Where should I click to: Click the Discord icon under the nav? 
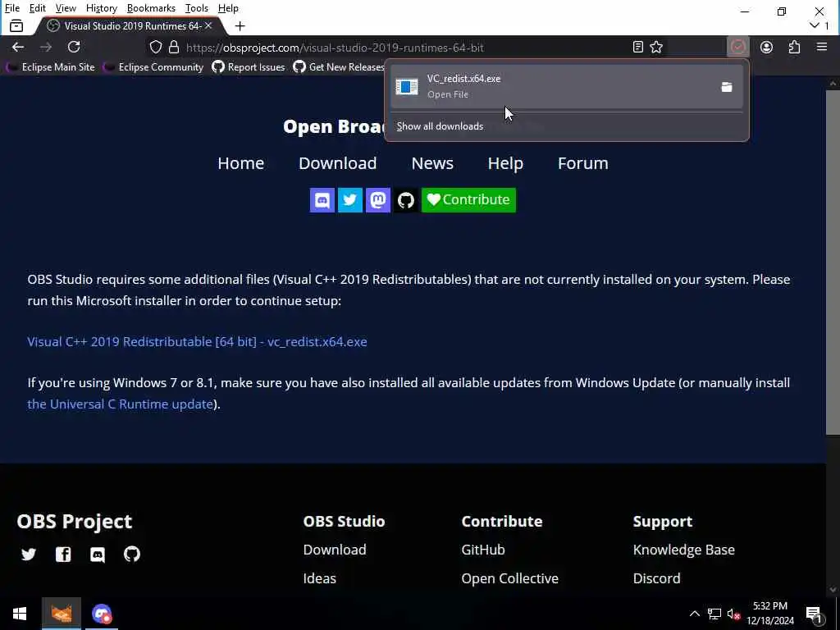pos(322,200)
